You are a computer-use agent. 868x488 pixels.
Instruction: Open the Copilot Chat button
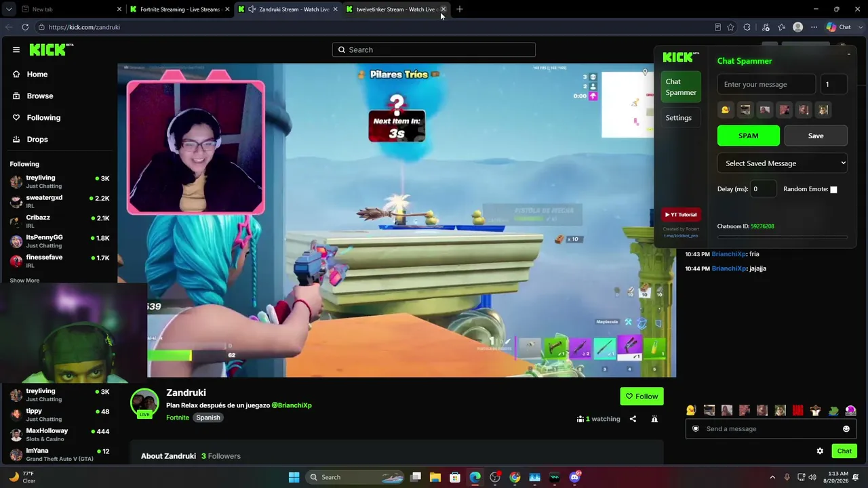[x=839, y=27]
